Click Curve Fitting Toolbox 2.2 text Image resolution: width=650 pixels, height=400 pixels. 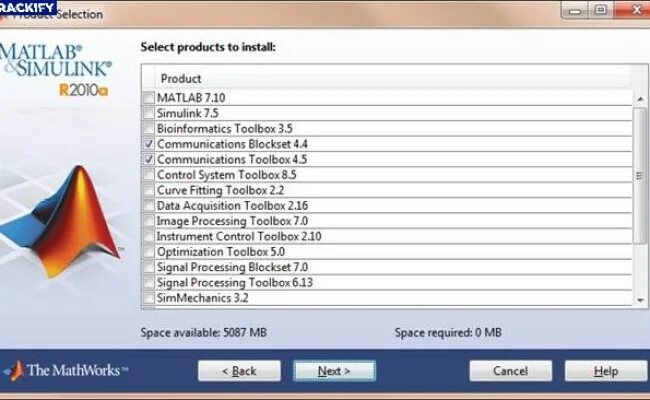tap(221, 190)
